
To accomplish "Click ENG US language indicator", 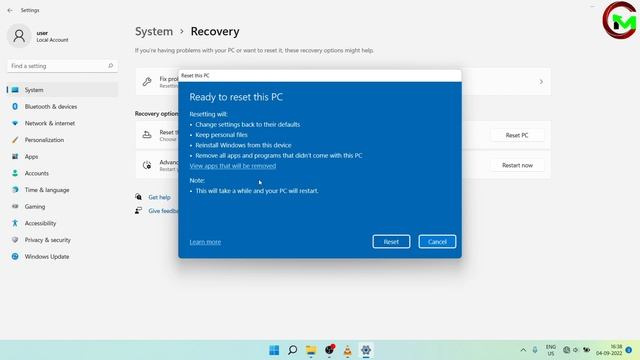I will (551, 350).
